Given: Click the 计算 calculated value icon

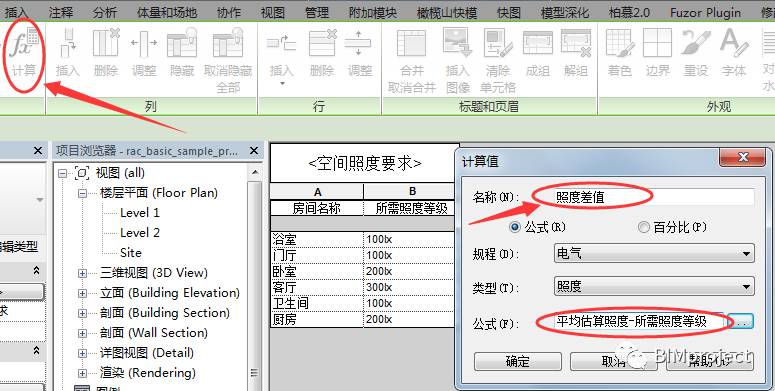Looking at the screenshot, I should (x=25, y=43).
